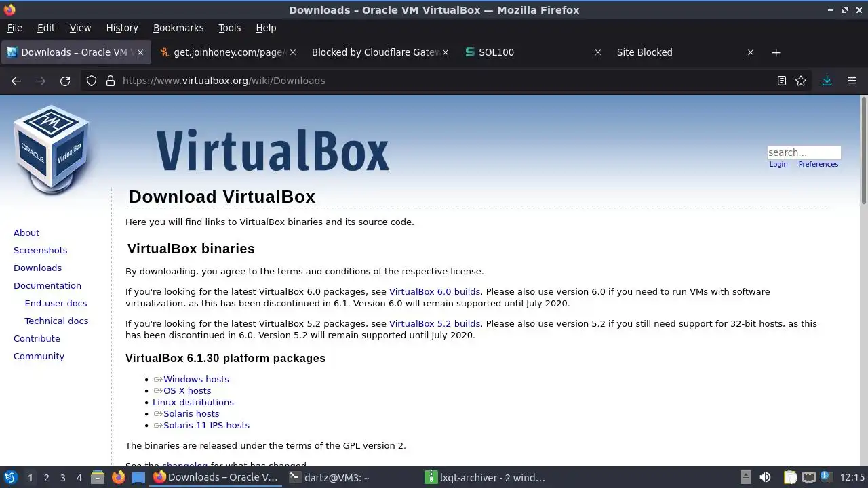868x488 pixels.
Task: Open End-user docs sidebar link
Action: (56, 303)
